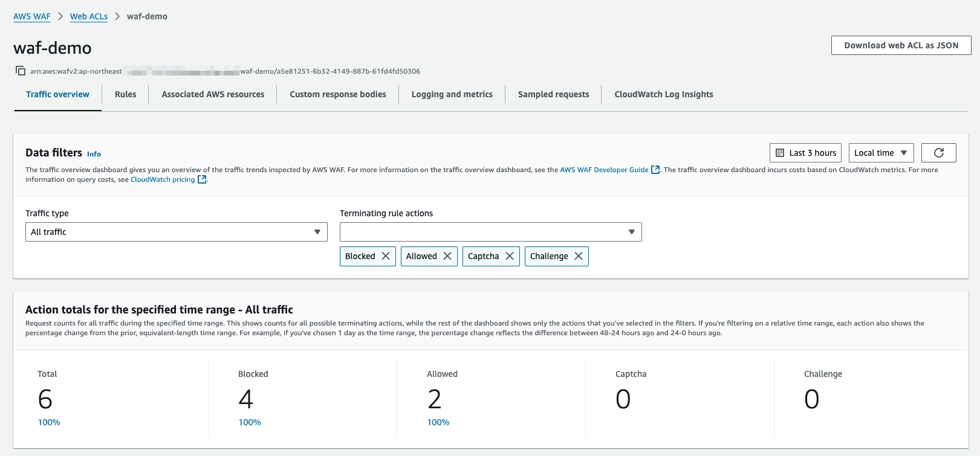
Task: Remove the Captcha filter chip
Action: coord(510,256)
